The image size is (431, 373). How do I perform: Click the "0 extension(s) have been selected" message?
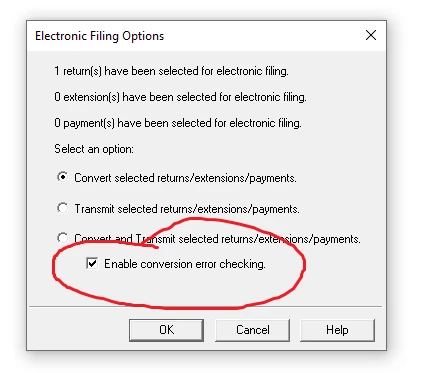180,97
